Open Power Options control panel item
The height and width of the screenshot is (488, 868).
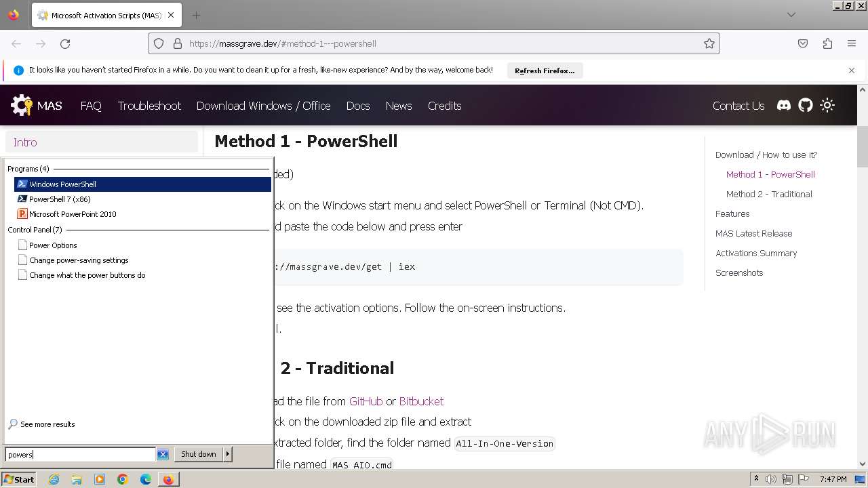53,245
